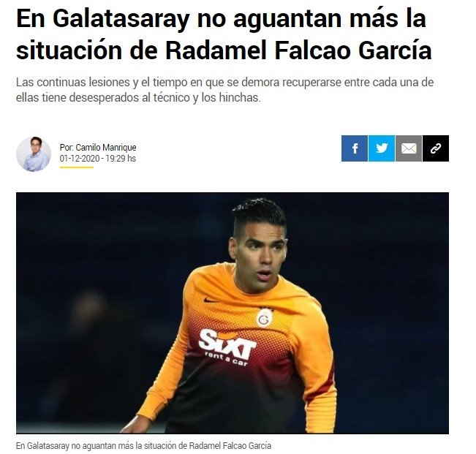Click the yellow underline beneath the date
476x454 pixels.
coord(76,167)
